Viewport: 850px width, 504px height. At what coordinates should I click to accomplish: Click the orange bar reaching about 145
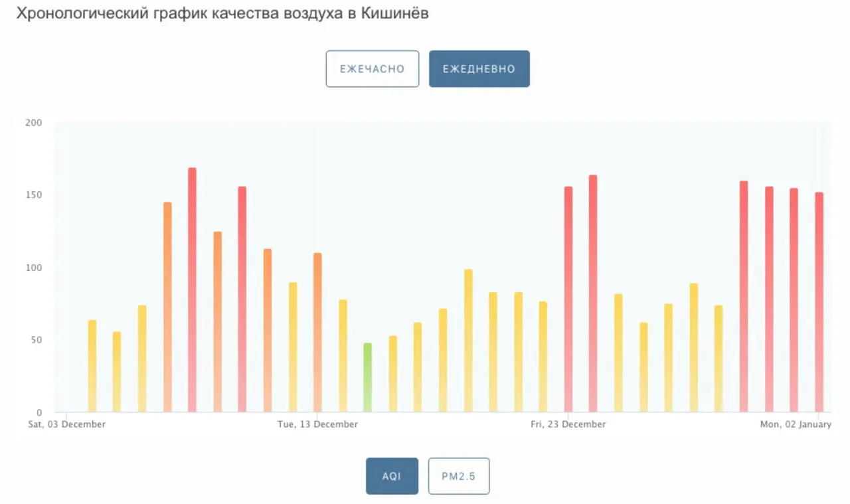click(167, 307)
